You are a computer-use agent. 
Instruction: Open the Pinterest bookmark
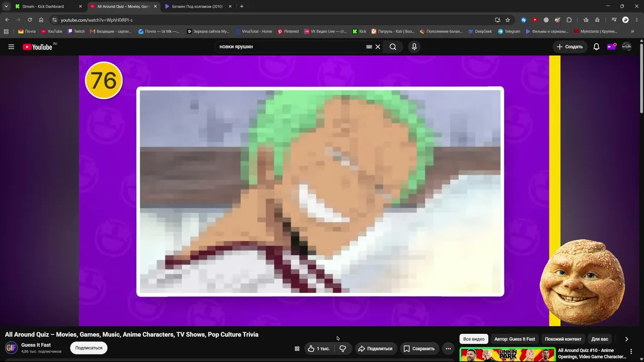(x=288, y=31)
